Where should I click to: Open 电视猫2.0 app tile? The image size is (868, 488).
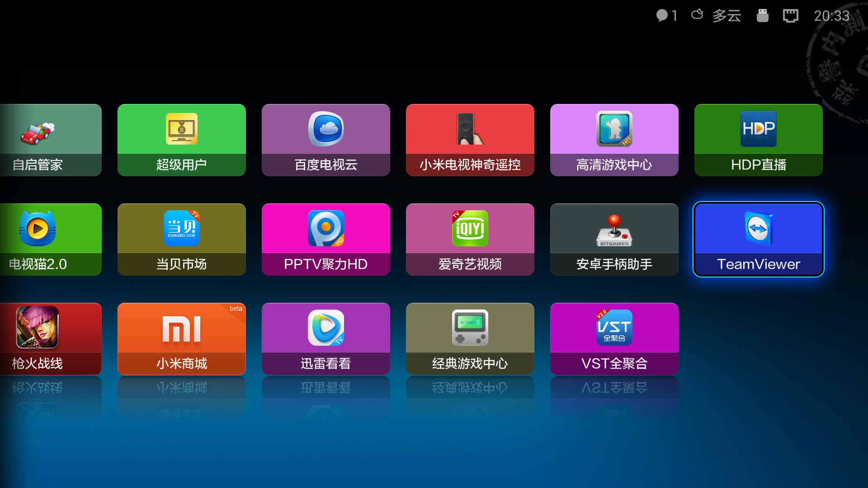click(50, 239)
